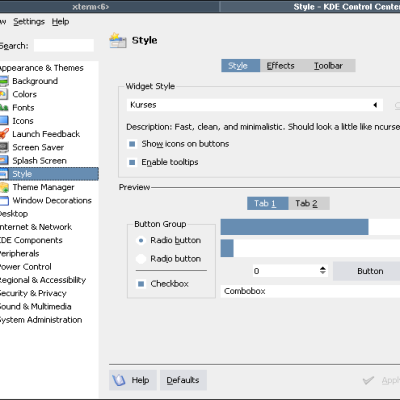Screen dimensions: 400x400
Task: Click the preview Button
Action: pyautogui.click(x=367, y=271)
